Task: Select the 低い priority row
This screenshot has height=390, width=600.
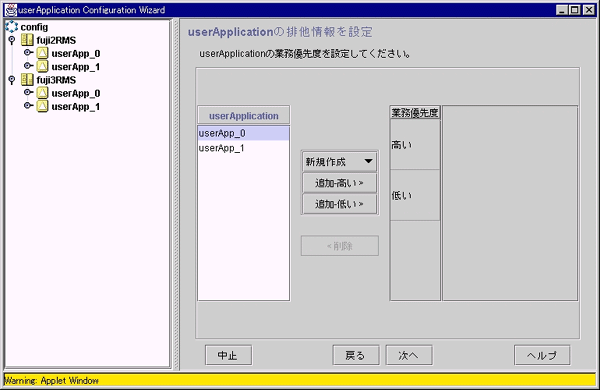Action: tap(415, 195)
